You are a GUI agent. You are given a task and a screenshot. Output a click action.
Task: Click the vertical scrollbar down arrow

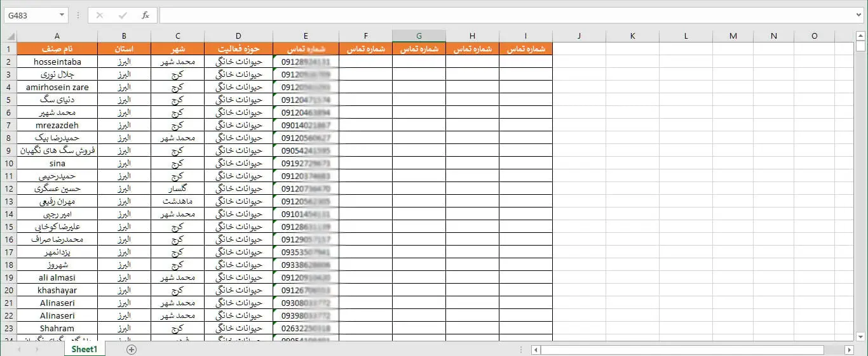(861, 336)
